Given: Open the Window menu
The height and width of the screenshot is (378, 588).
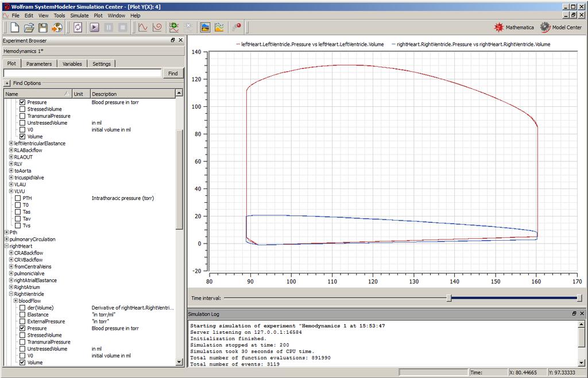Looking at the screenshot, I should click(x=116, y=16).
